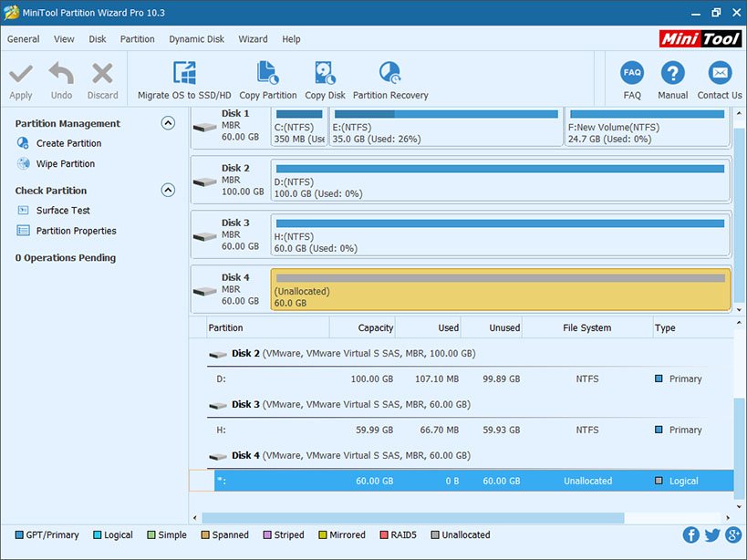This screenshot has height=560, width=747.
Task: Open the Manual help button
Action: coord(672,74)
